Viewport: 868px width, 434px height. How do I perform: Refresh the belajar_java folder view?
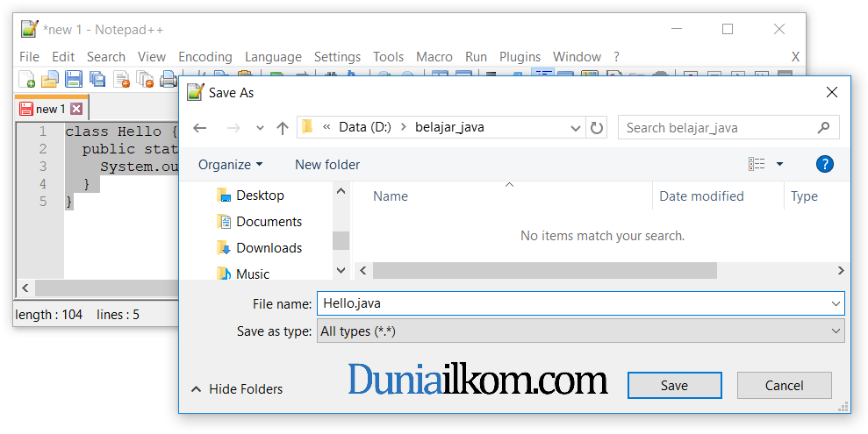(x=596, y=128)
